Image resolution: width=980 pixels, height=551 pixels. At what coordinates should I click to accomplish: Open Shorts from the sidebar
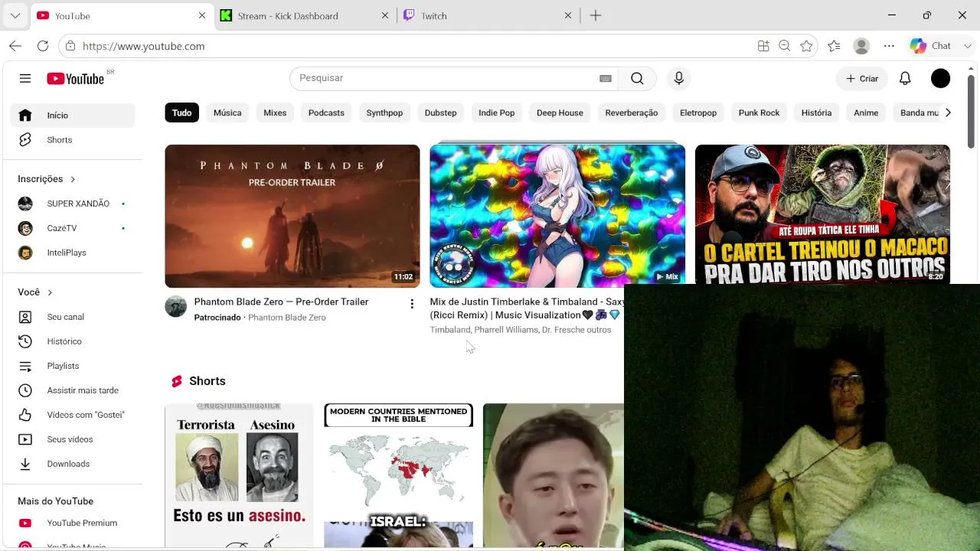73,140
